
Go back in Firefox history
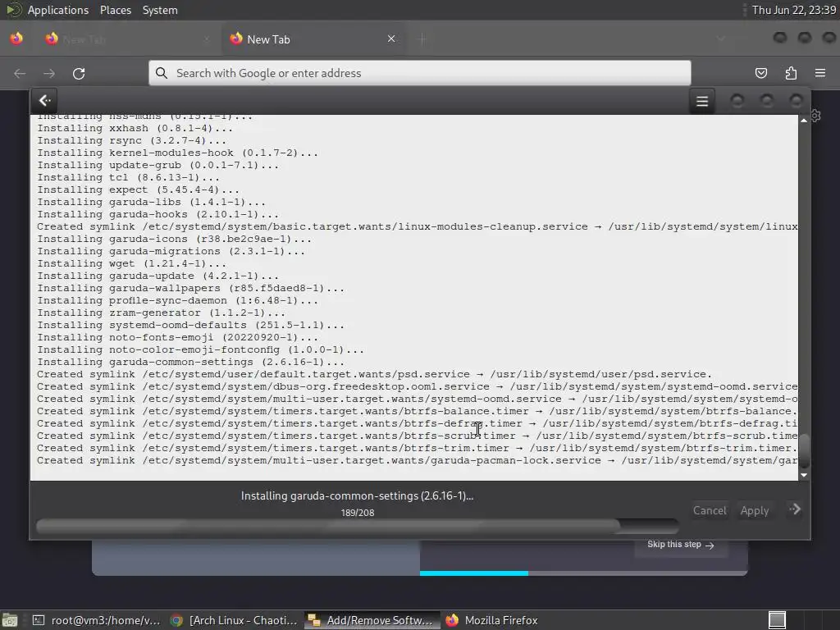tap(20, 73)
